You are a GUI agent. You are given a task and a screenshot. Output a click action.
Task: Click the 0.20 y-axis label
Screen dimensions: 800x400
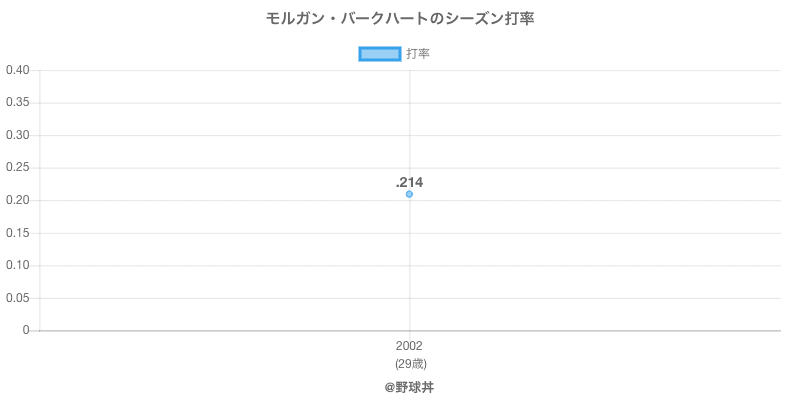(17, 200)
